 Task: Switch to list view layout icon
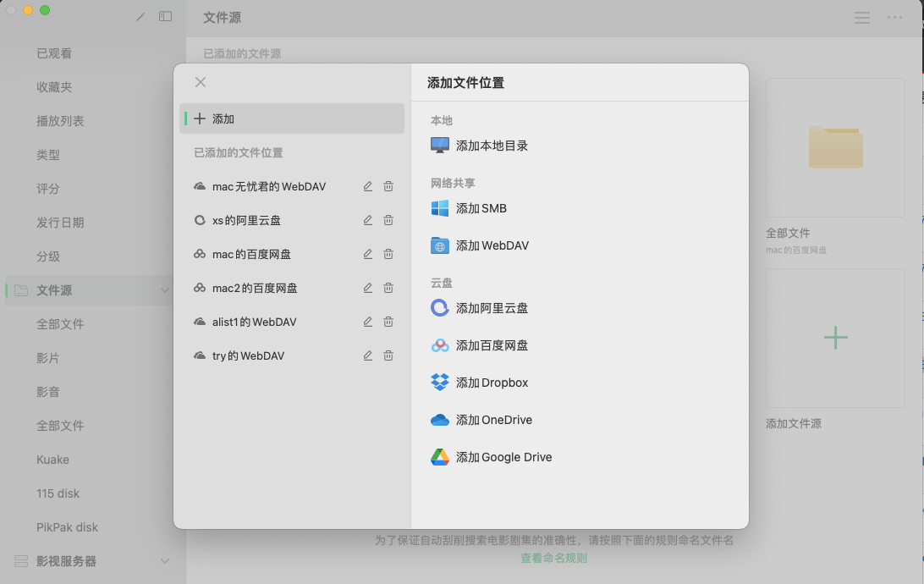click(862, 18)
